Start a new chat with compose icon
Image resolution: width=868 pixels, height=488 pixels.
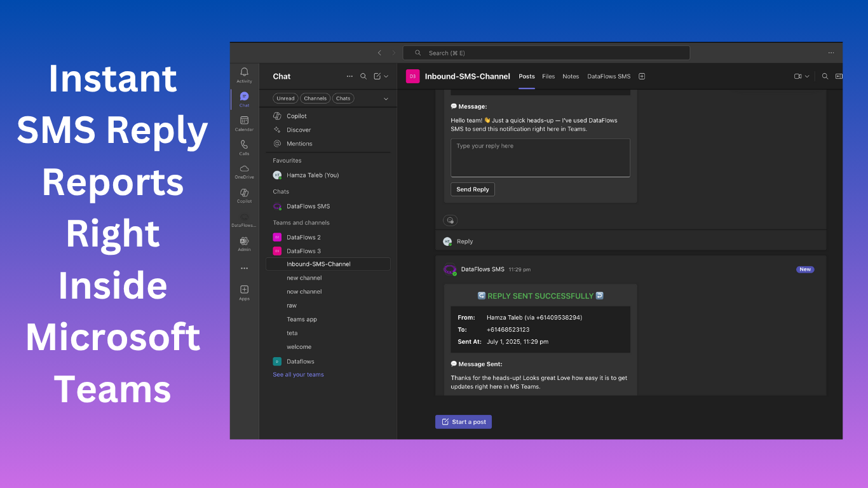[x=377, y=76]
